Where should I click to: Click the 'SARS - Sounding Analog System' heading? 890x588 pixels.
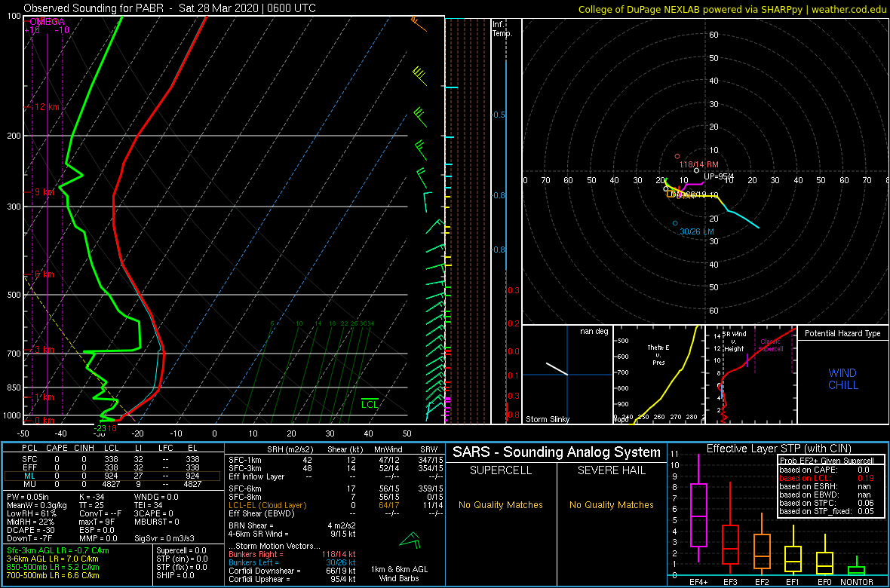[557, 452]
